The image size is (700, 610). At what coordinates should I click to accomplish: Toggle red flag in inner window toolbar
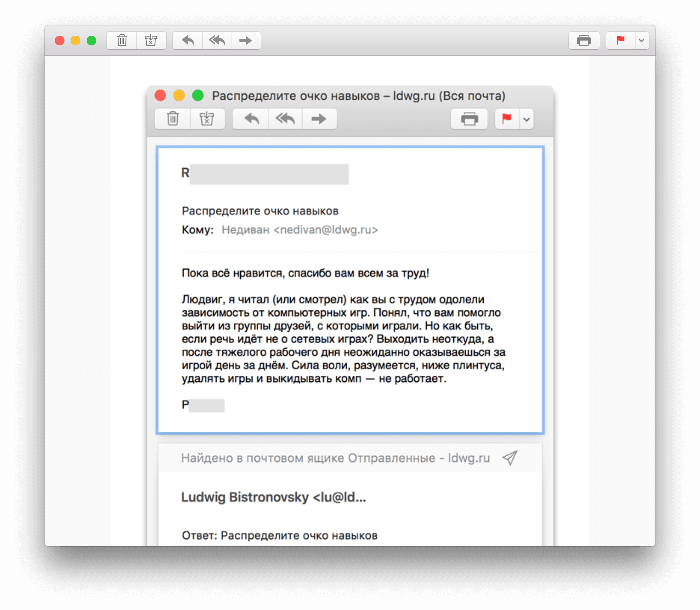click(x=507, y=119)
